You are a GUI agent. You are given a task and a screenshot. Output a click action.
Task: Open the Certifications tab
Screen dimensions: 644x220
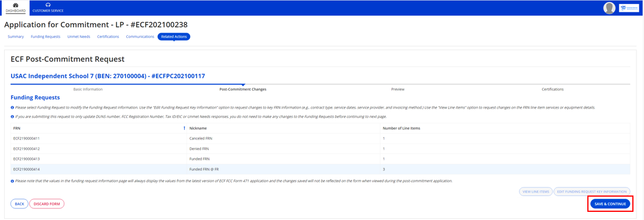(108, 37)
